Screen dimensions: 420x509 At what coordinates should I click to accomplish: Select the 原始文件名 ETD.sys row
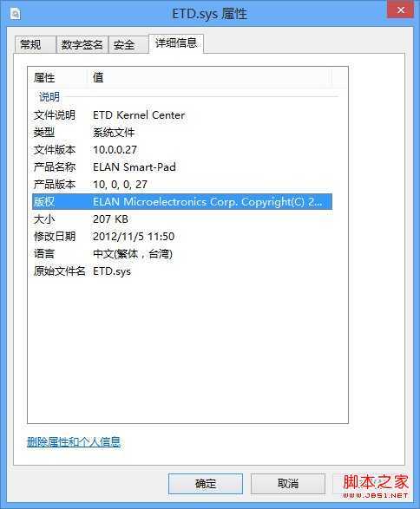(182, 271)
